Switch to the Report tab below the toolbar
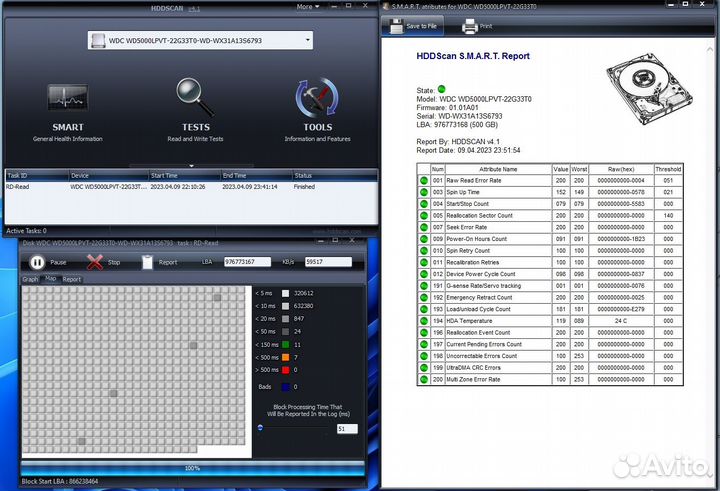720x491 pixels. (x=72, y=279)
